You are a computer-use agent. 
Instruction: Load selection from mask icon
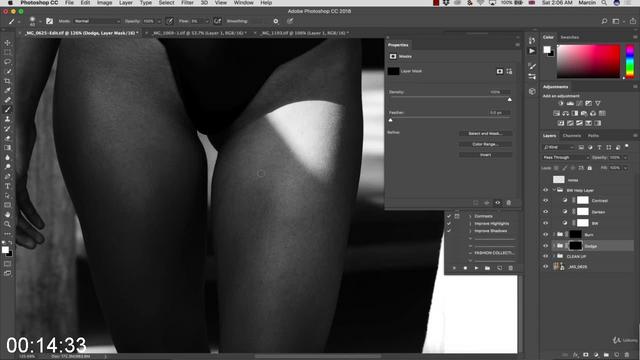[476, 203]
